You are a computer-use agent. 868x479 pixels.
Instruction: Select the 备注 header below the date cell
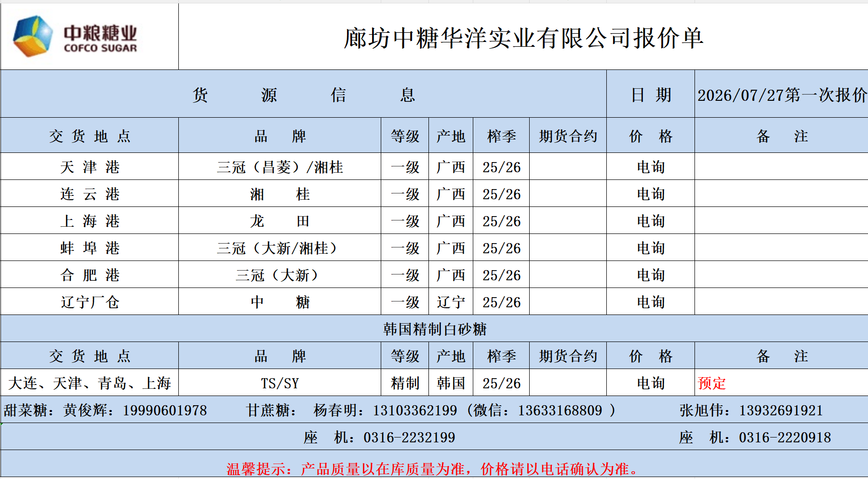coord(782,136)
